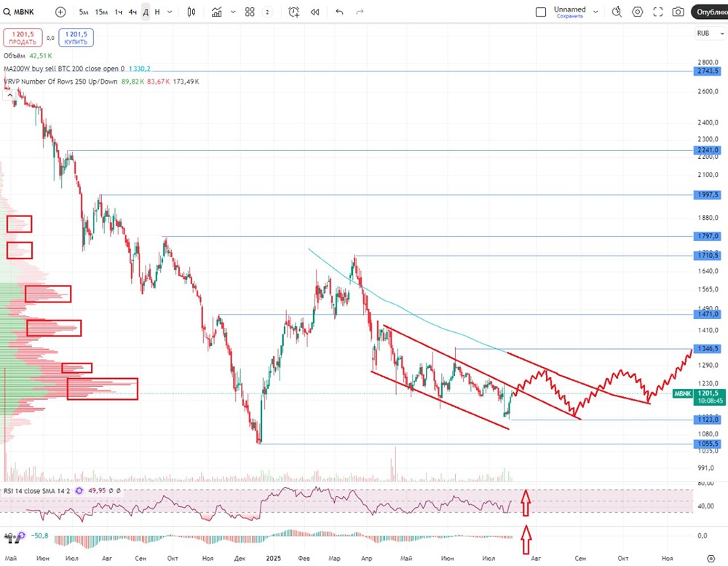Open chart settings hexagon icon
The width and height of the screenshot is (728, 566).
pyautogui.click(x=638, y=12)
